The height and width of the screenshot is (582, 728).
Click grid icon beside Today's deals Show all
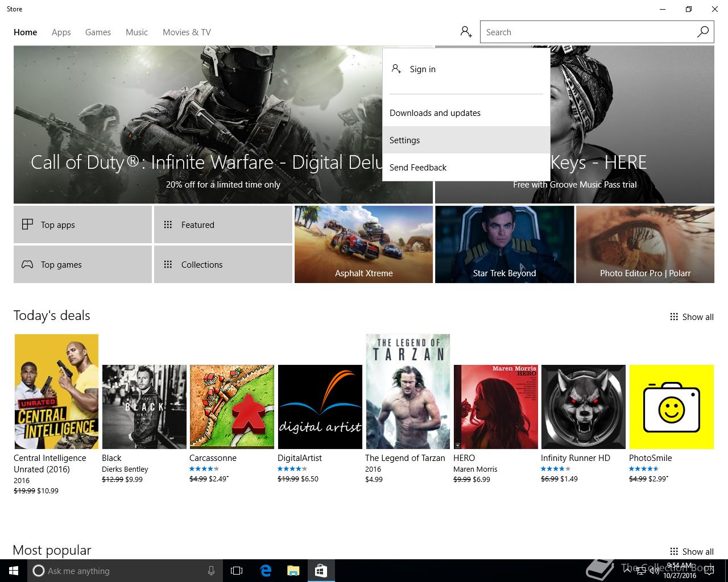coord(674,317)
